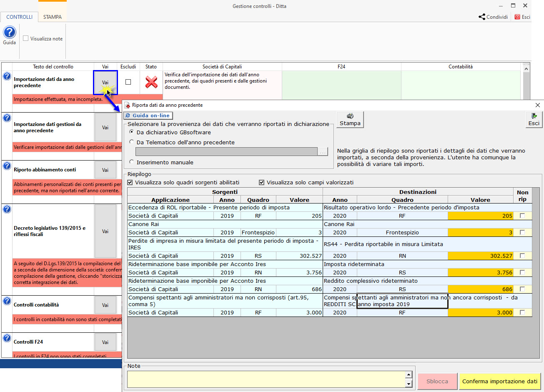
Task: Check Non rip box for value 3.000 row
Action: 522,312
